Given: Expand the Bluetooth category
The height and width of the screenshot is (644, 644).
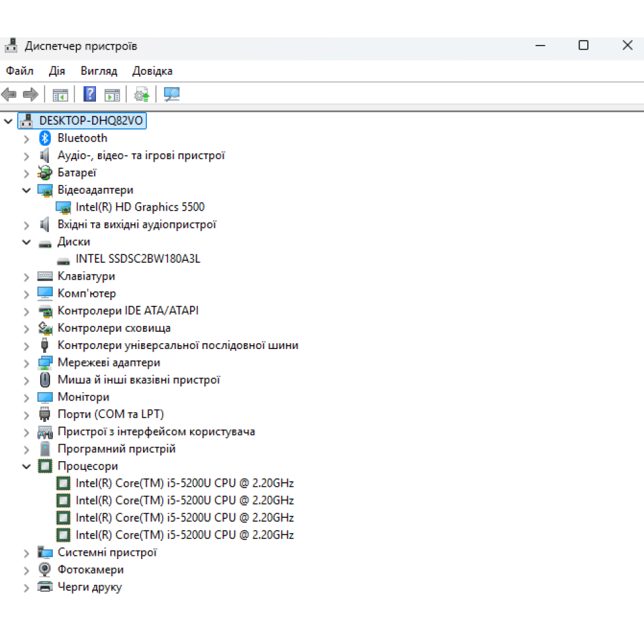Looking at the screenshot, I should tap(26, 138).
